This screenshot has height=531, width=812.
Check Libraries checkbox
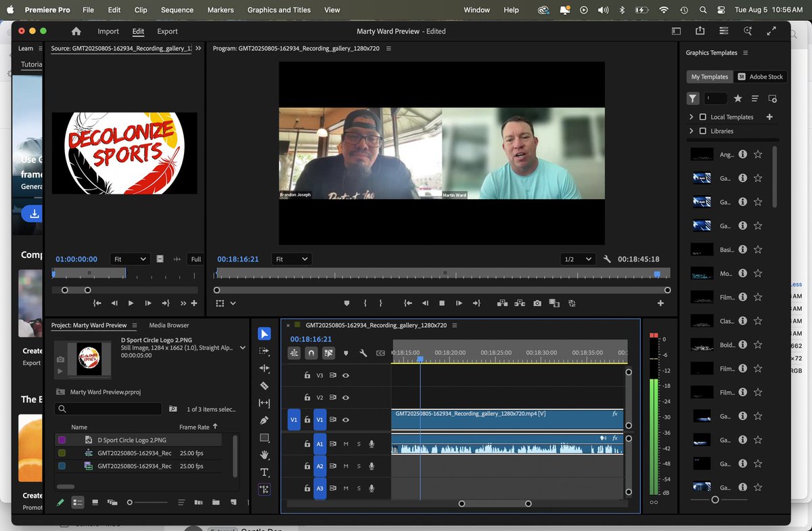(702, 131)
